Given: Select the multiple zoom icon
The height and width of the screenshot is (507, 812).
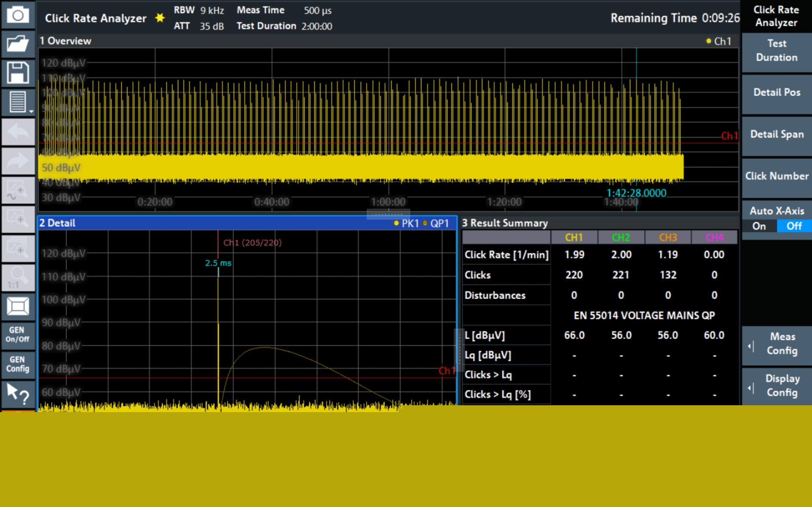Looking at the screenshot, I should (x=18, y=248).
